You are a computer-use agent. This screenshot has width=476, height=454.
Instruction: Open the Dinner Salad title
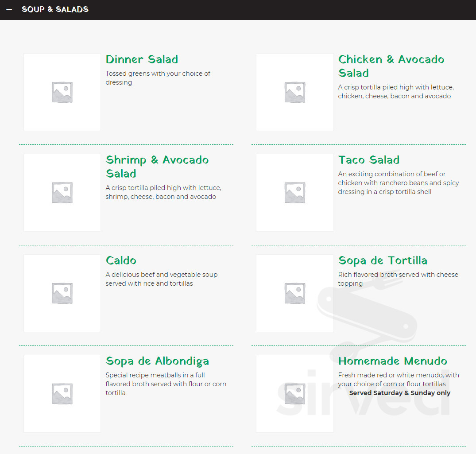point(142,59)
